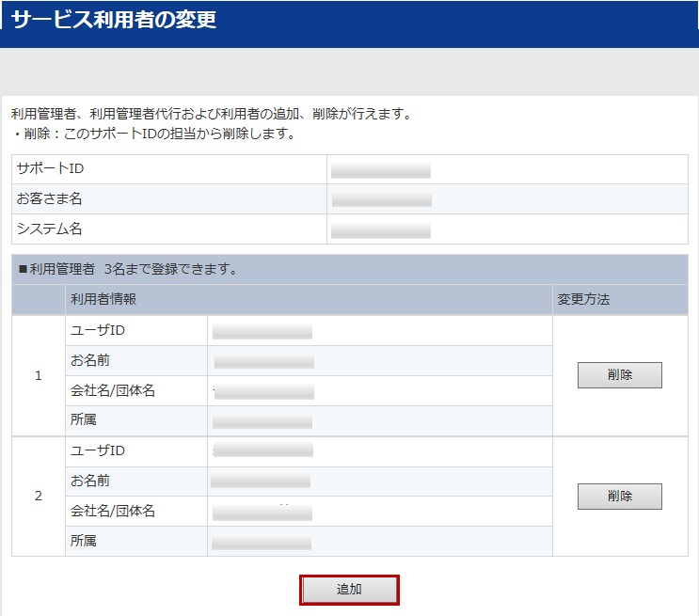Screen dimensions: 699x616
Task: Select row number 2 cell
Action: click(39, 496)
